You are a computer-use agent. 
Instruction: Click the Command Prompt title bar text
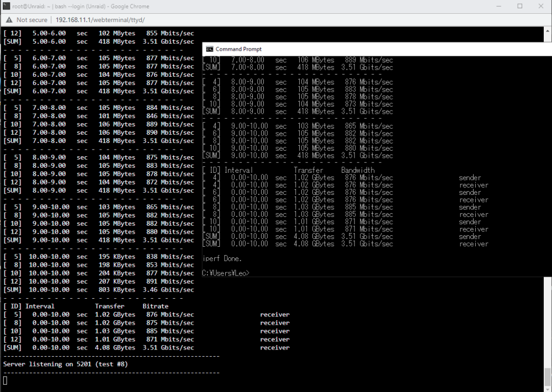238,49
